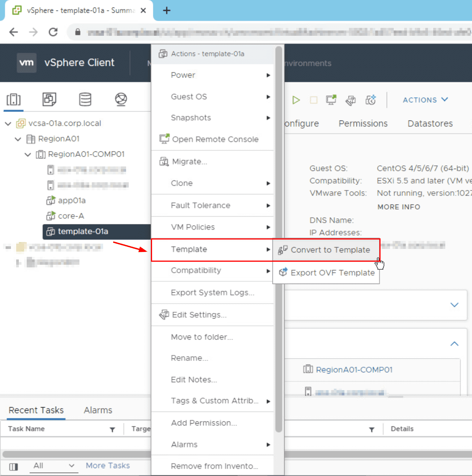Click the Export OVF Template icon
The height and width of the screenshot is (476, 472).
pos(283,272)
